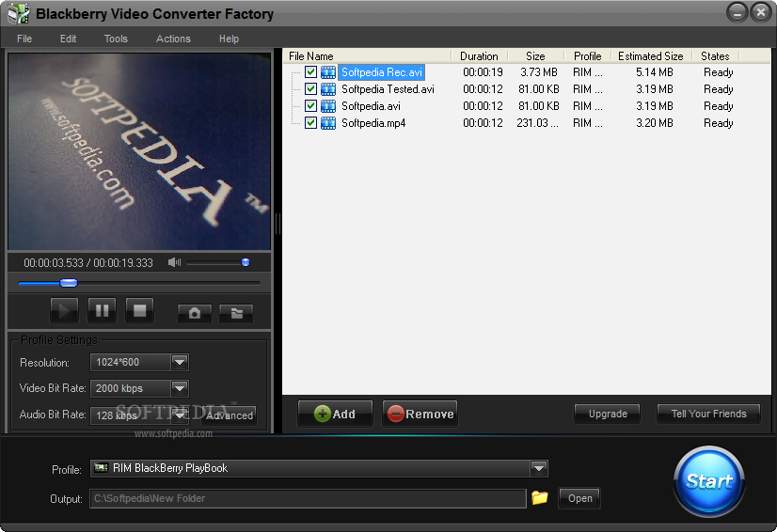Click the 231.03 ... size cell
The width and height of the screenshot is (777, 532).
point(538,123)
